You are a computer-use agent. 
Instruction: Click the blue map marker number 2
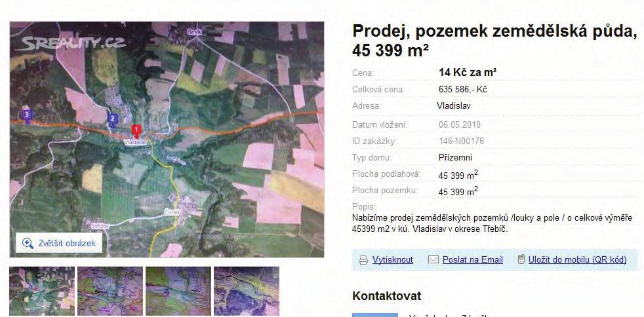[x=112, y=119]
